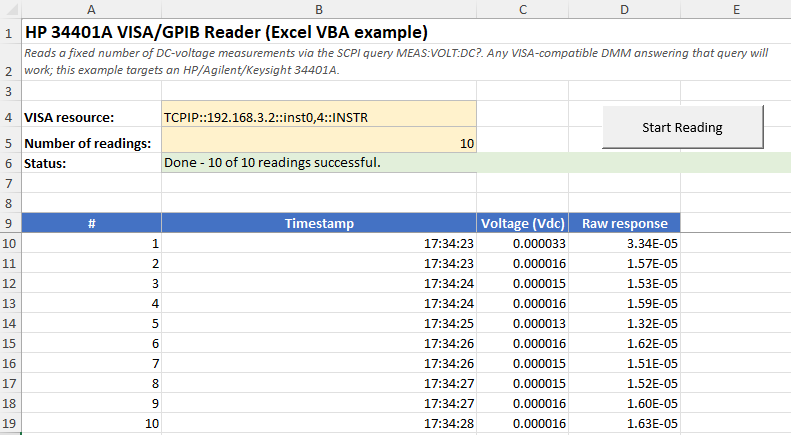Click timestamp in reading 6 row
This screenshot has height=435, width=791.
319,343
